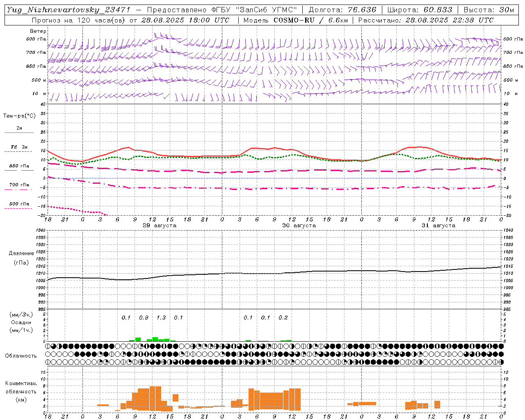
Task: Click the station title Yug_Nizhnevartovsky_23471
Action: click(68, 10)
